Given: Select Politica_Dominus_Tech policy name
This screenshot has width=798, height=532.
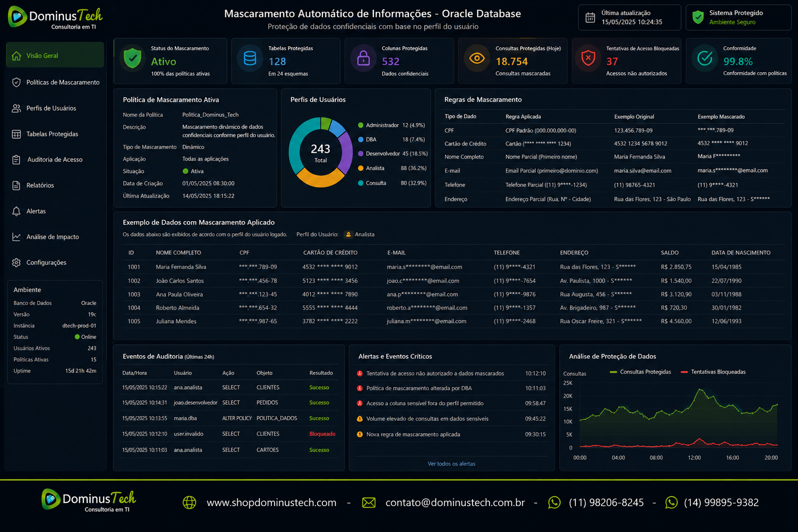Looking at the screenshot, I should 211,115.
